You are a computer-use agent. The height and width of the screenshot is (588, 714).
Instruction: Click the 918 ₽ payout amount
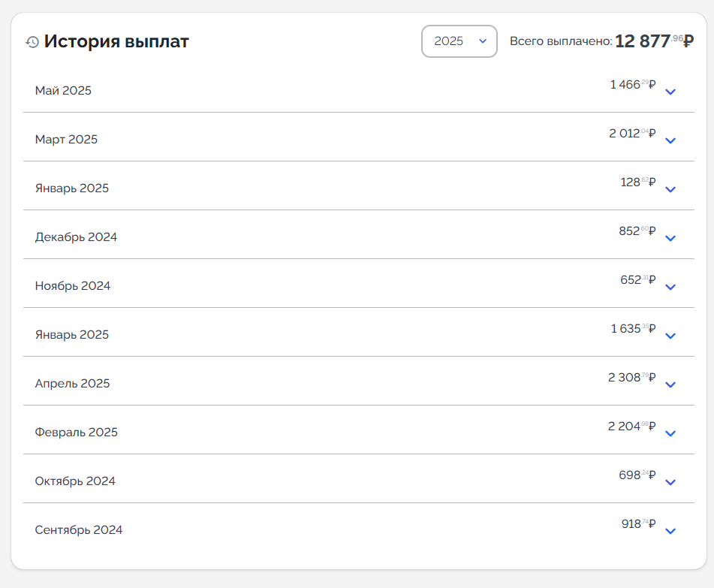638,524
